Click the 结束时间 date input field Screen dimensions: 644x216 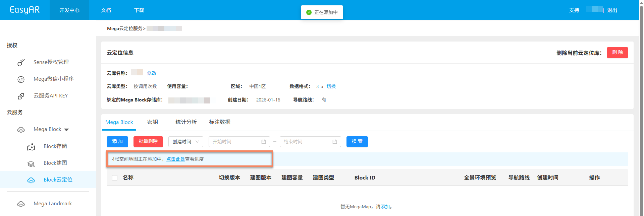[x=305, y=142]
